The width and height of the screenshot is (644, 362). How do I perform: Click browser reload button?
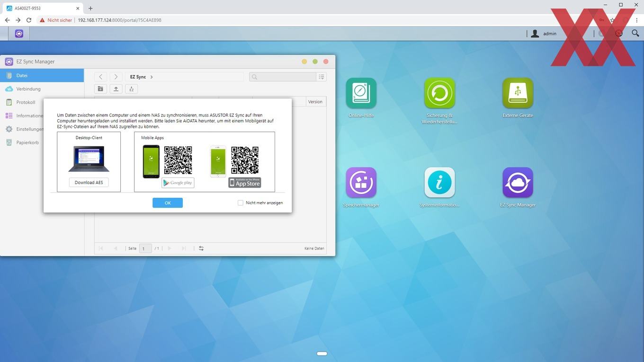(29, 20)
